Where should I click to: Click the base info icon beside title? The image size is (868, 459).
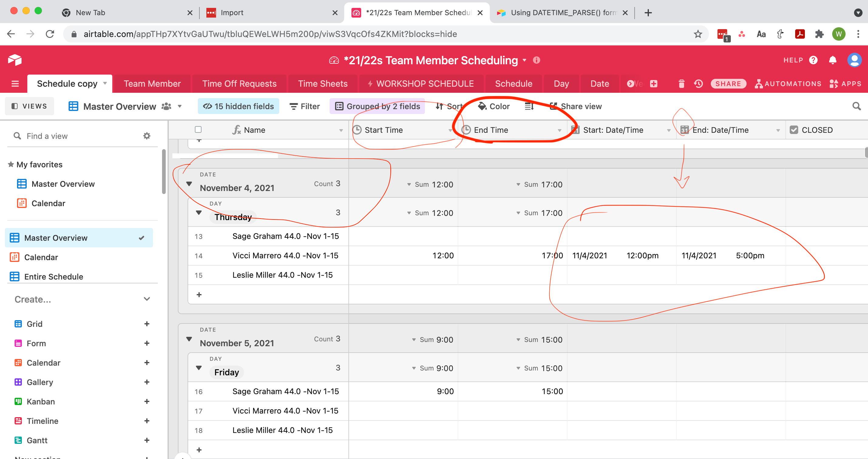537,60
